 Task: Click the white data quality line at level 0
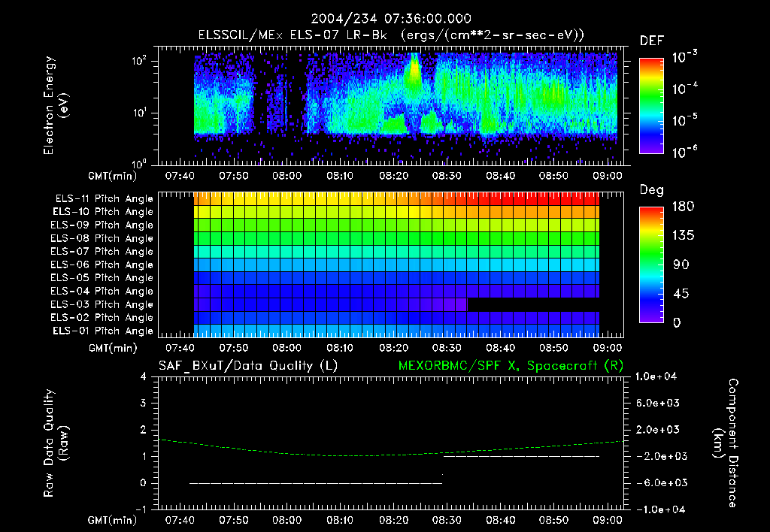point(316,483)
